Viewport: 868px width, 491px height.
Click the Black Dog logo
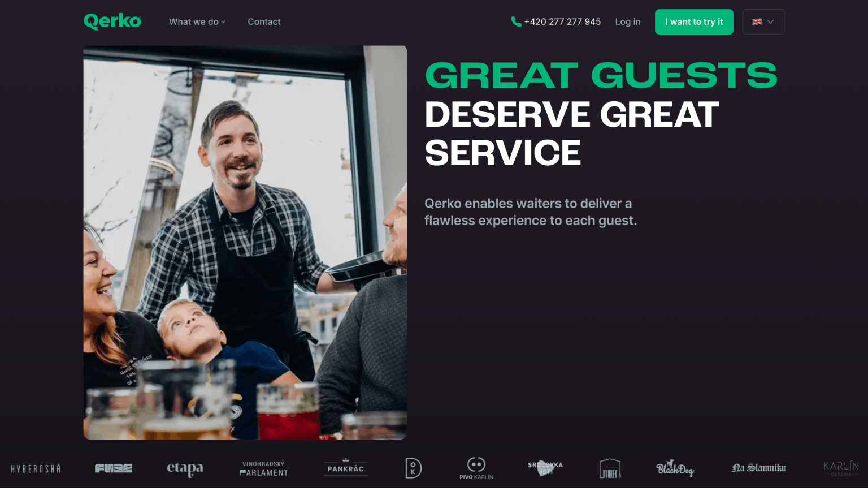click(x=675, y=468)
